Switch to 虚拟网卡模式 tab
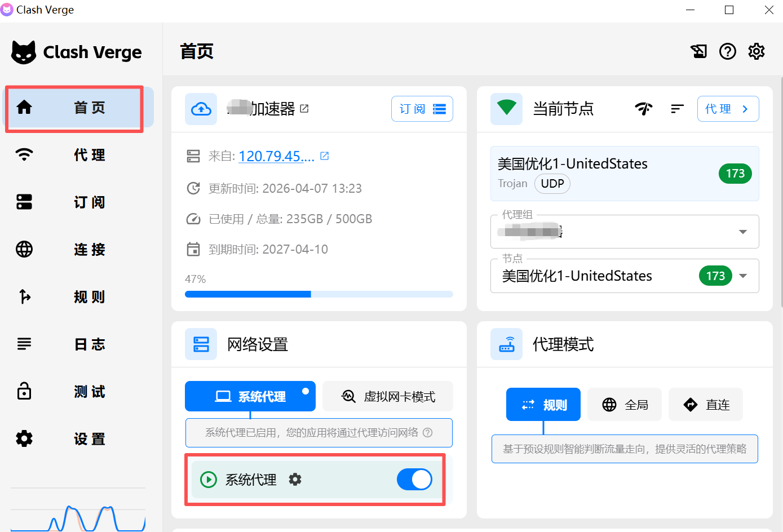 (x=388, y=397)
